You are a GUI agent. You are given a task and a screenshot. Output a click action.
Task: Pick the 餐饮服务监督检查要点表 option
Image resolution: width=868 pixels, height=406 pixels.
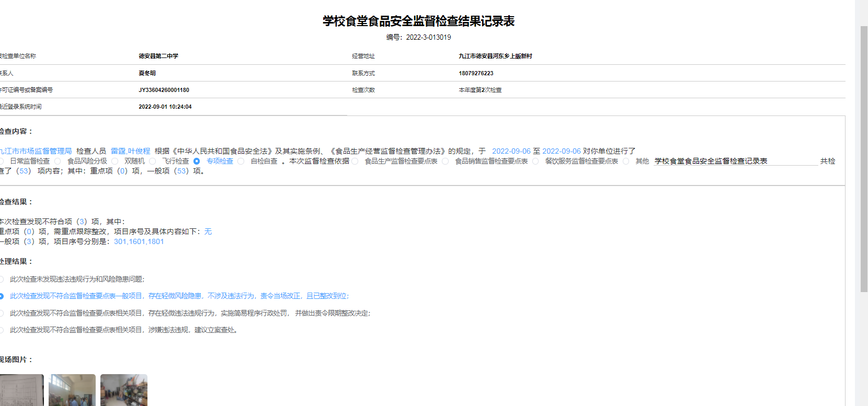coord(535,161)
